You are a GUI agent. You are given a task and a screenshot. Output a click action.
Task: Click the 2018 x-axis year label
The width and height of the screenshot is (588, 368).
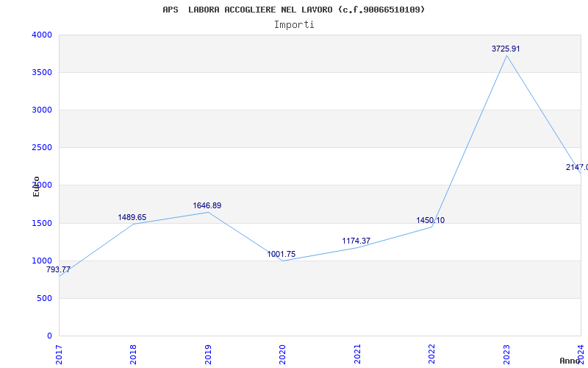(134, 354)
